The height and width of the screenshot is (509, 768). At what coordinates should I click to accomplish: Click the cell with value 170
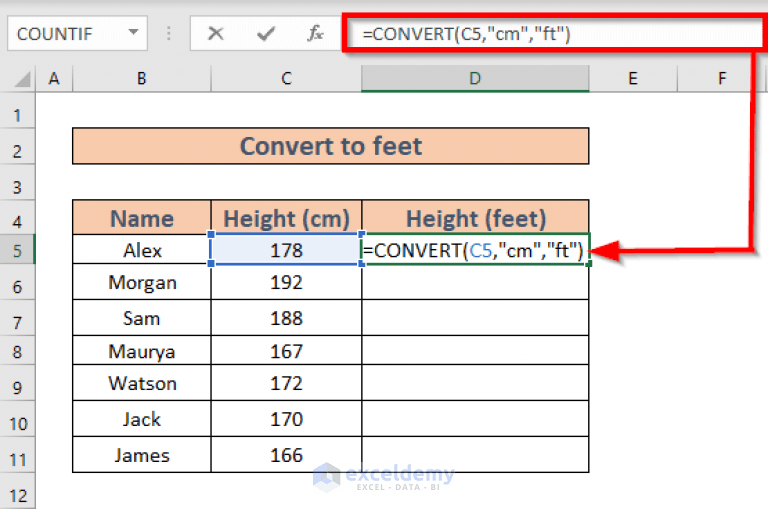coord(287,419)
